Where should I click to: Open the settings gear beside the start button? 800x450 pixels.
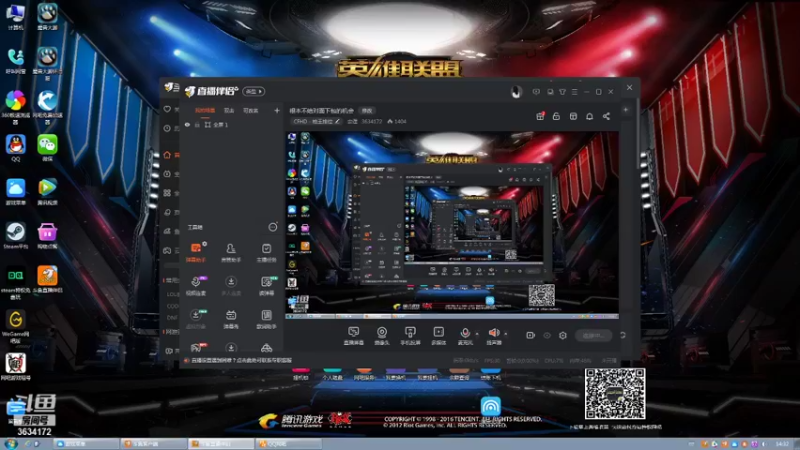tap(563, 335)
